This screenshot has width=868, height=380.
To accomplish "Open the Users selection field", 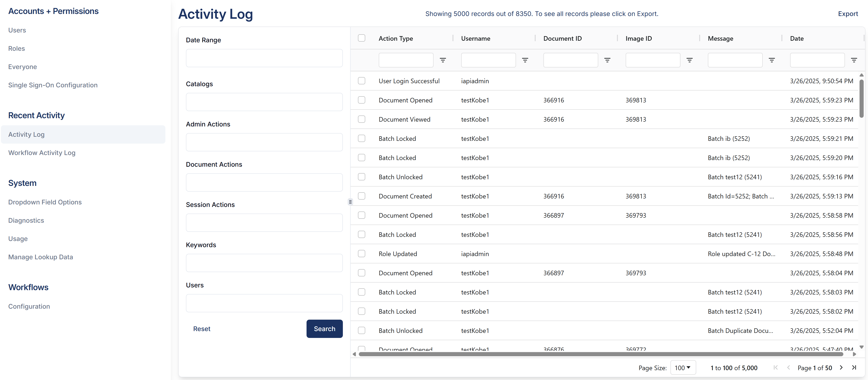I will (x=264, y=303).
